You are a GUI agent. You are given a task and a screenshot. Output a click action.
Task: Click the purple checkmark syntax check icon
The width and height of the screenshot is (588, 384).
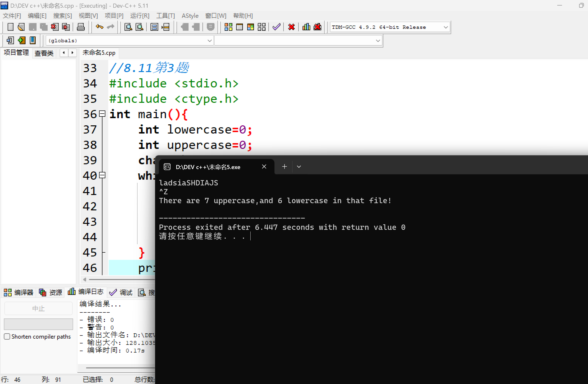[276, 27]
